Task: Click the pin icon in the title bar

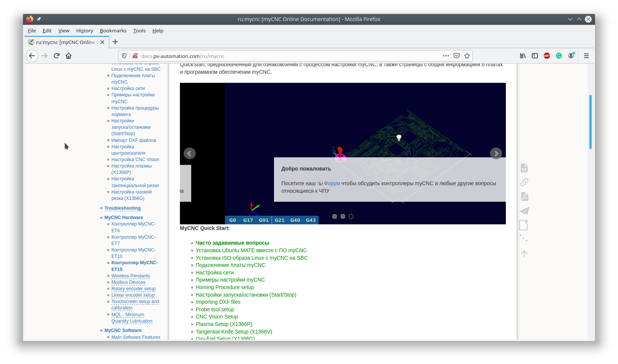Action: (x=39, y=19)
